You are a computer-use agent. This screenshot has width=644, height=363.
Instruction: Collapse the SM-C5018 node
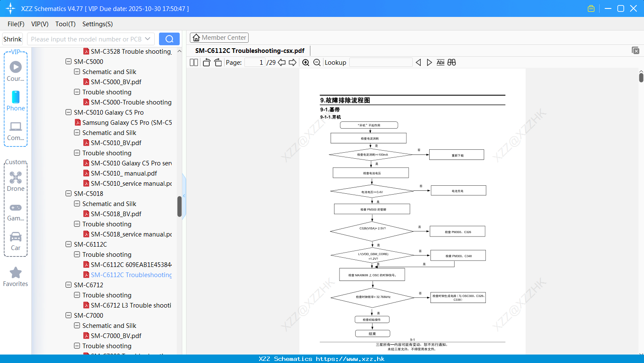[x=69, y=193]
